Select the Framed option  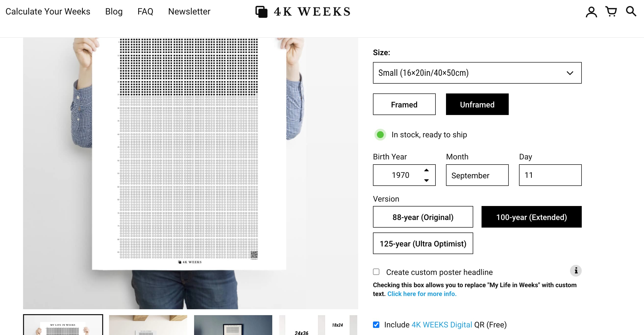click(x=404, y=104)
